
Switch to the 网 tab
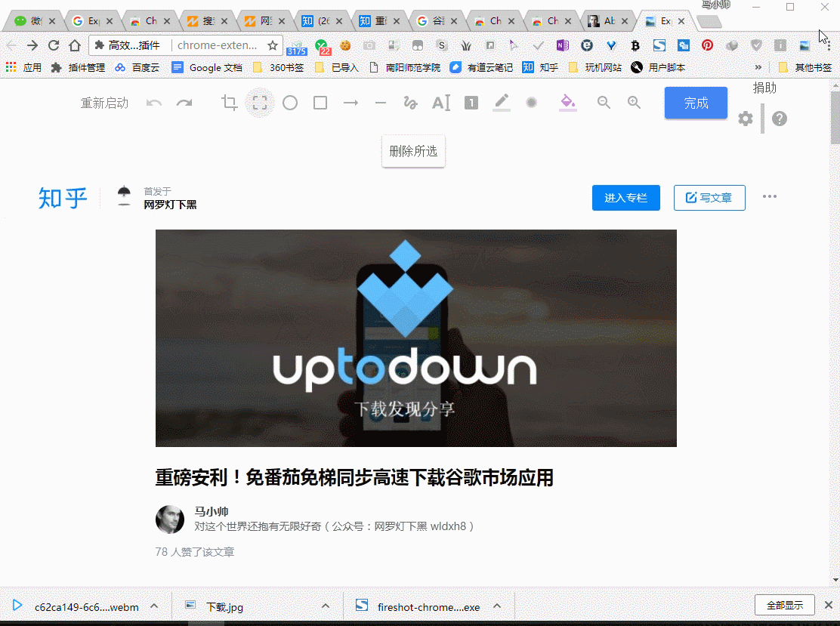click(x=264, y=21)
